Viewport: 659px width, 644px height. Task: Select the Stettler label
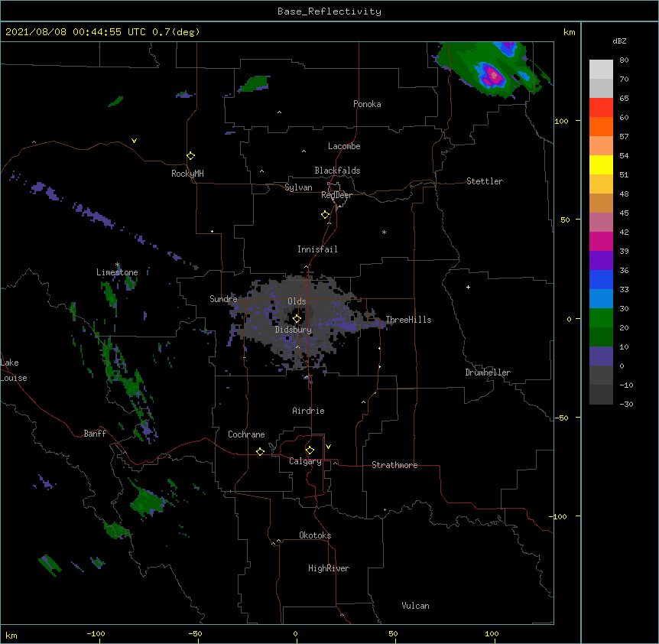pyautogui.click(x=485, y=181)
